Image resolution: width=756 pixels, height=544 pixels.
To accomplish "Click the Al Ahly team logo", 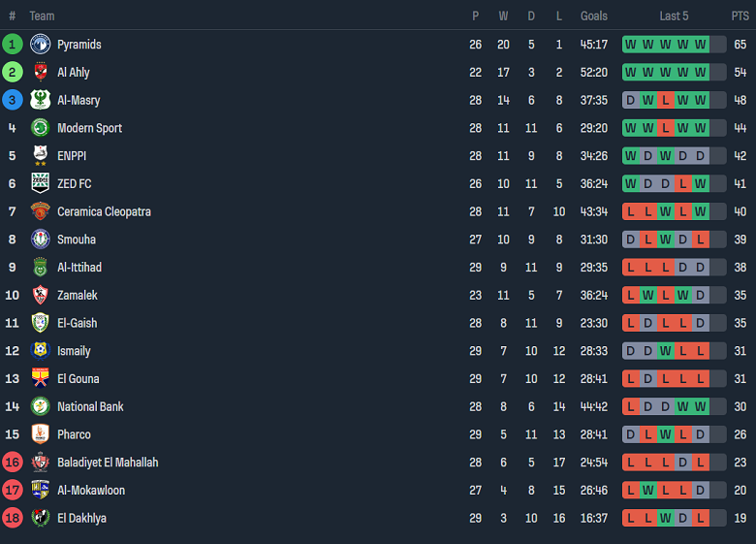I will 41,72.
